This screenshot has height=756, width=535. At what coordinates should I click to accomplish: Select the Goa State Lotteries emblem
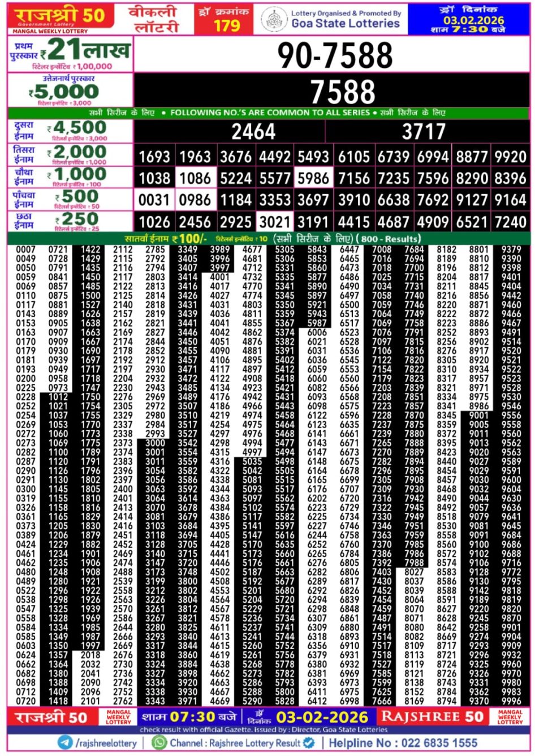click(x=275, y=18)
